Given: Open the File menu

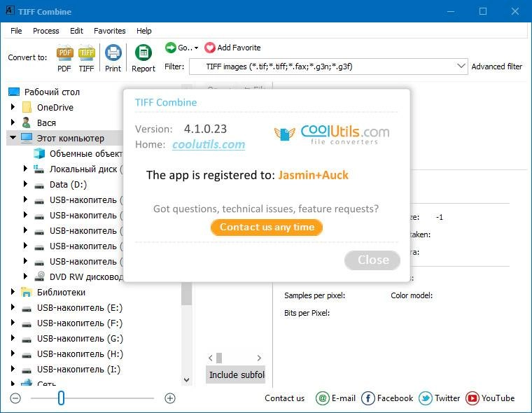Looking at the screenshot, I should 16,31.
